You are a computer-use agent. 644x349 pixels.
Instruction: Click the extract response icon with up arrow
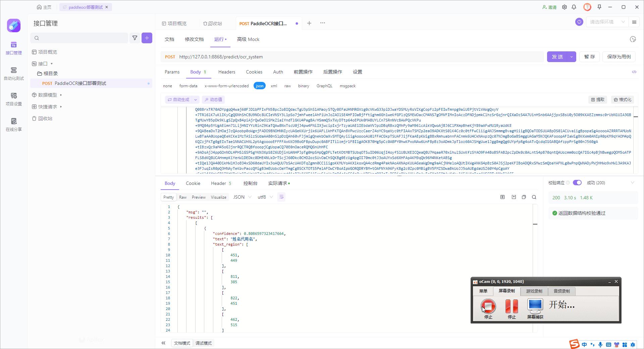502,197
